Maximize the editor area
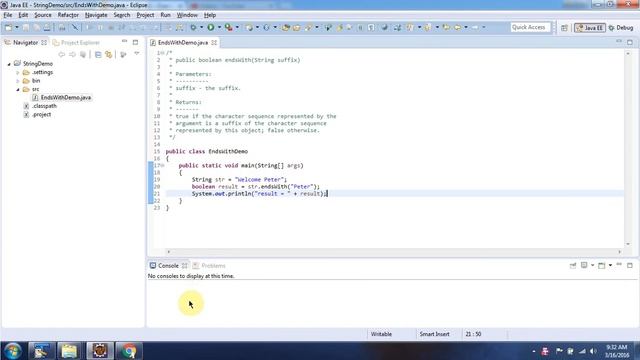The width and height of the screenshot is (640, 360). point(630,42)
